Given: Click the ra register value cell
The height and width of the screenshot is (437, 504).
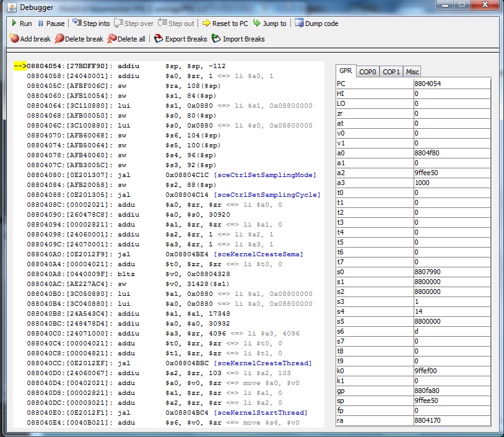Looking at the screenshot, I should click(x=451, y=420).
